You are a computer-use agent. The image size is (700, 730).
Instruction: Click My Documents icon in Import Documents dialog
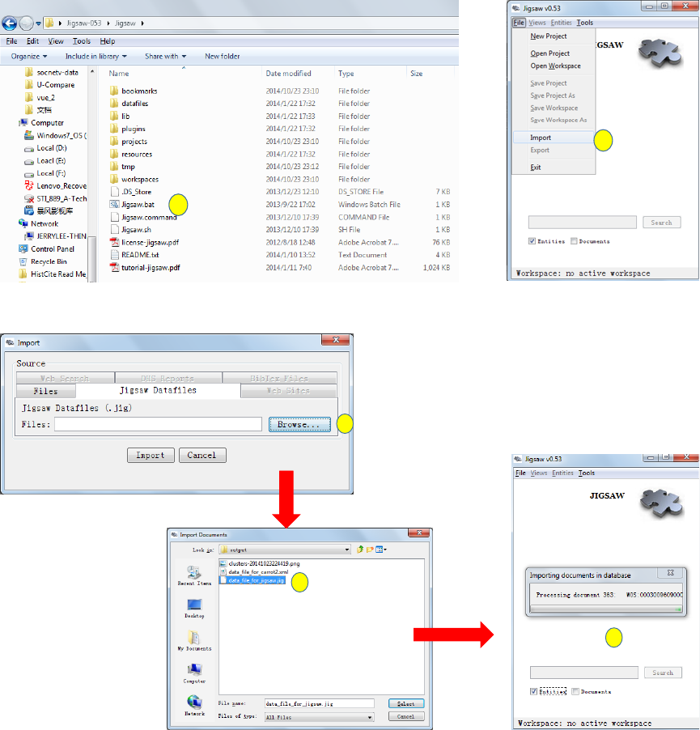tap(194, 638)
